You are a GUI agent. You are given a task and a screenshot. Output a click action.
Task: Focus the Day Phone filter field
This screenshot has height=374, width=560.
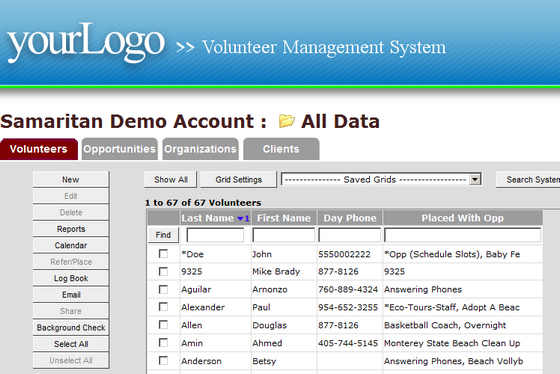(349, 235)
